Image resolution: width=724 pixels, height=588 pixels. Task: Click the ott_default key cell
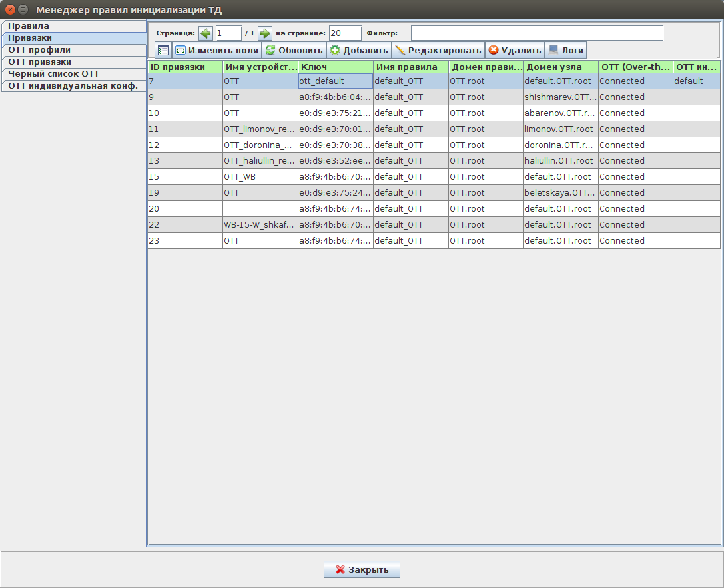point(336,81)
